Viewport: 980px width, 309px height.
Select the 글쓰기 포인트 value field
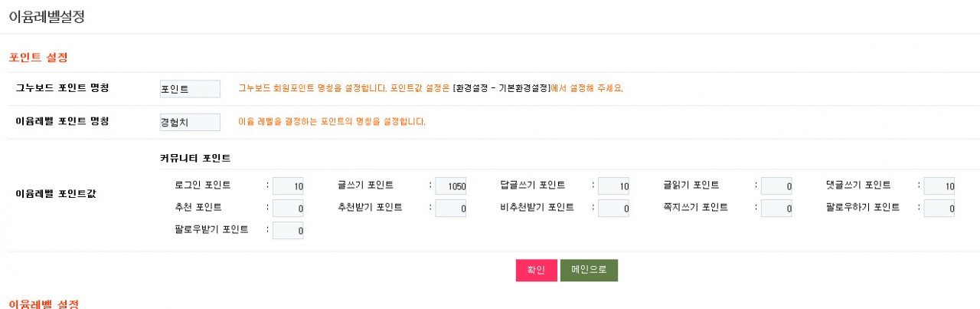tap(451, 186)
